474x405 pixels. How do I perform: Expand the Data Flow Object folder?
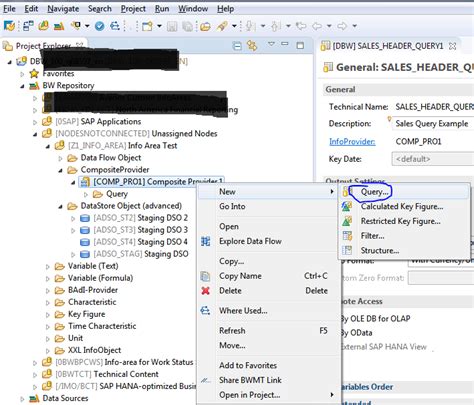point(60,158)
